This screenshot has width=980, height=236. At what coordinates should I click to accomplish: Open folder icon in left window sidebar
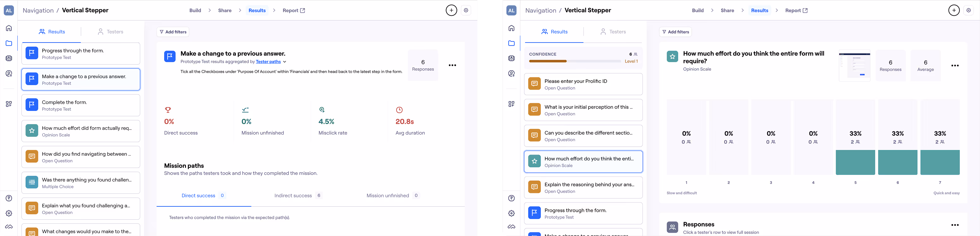tap(9, 43)
